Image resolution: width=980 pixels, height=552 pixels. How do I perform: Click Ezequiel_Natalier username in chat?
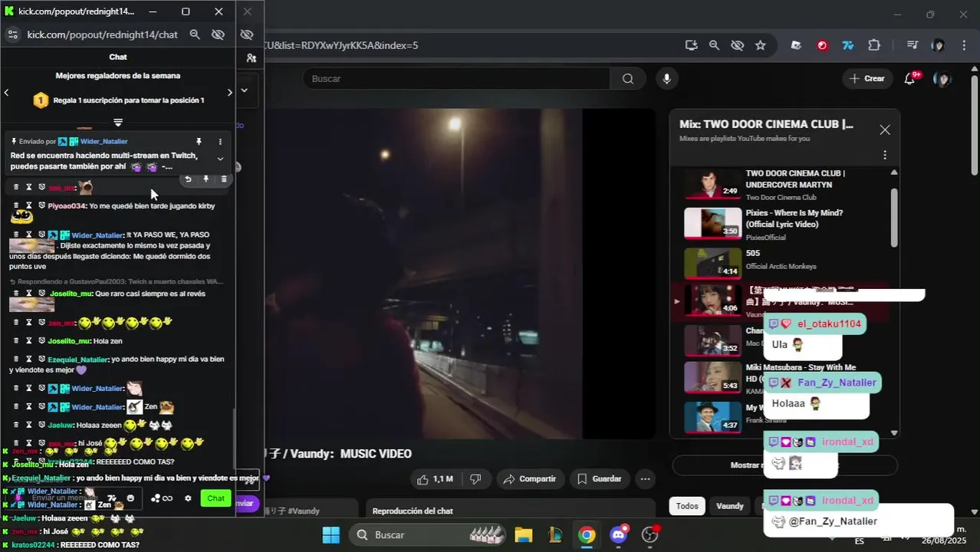click(77, 360)
